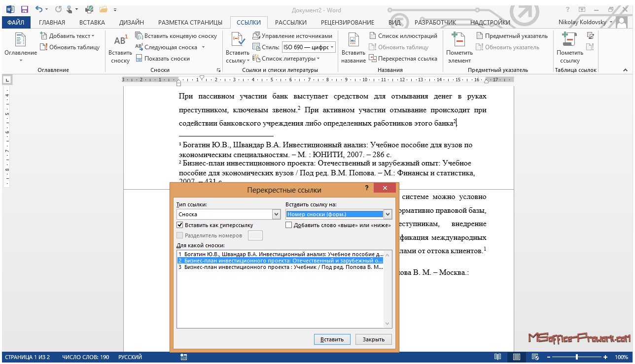Switch to the ВСТАВКА ribbon tab
Image resolution: width=635 pixels, height=364 pixels.
[92, 22]
